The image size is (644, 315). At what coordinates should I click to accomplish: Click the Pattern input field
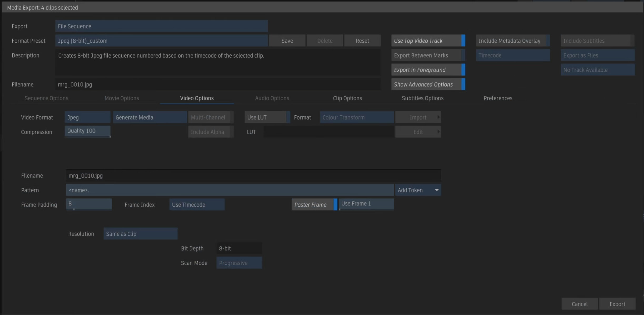coord(229,190)
